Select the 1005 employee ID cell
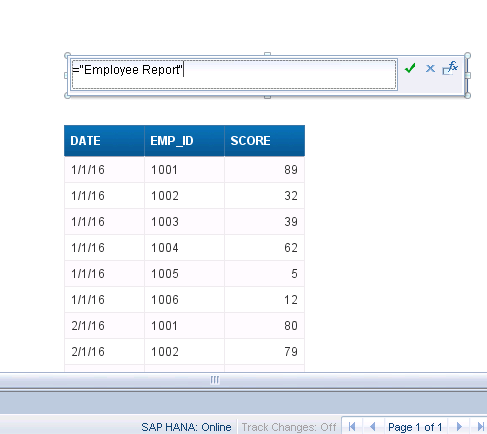487x434 pixels. tap(184, 274)
